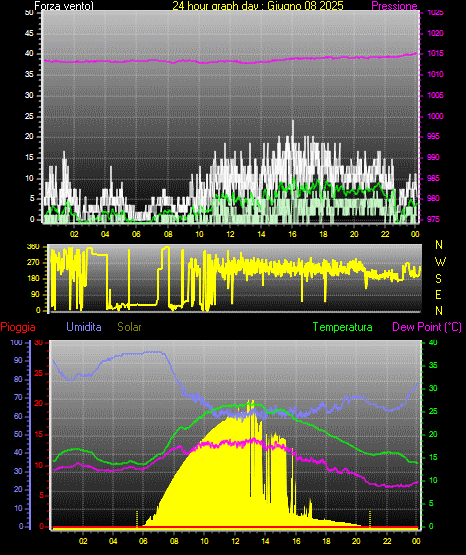Click the E compass label beside direction graph
Screen dimensions: 466x555
(438, 294)
